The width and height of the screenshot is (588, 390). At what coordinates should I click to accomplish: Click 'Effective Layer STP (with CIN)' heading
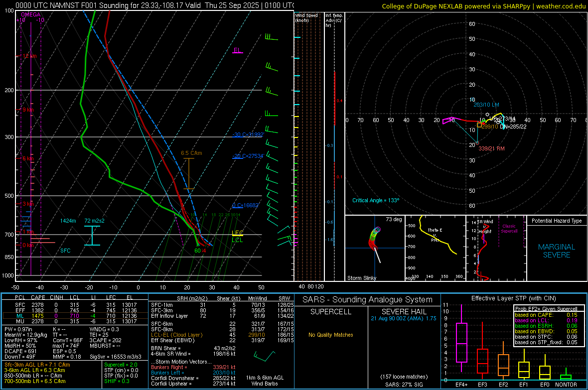[x=513, y=298]
